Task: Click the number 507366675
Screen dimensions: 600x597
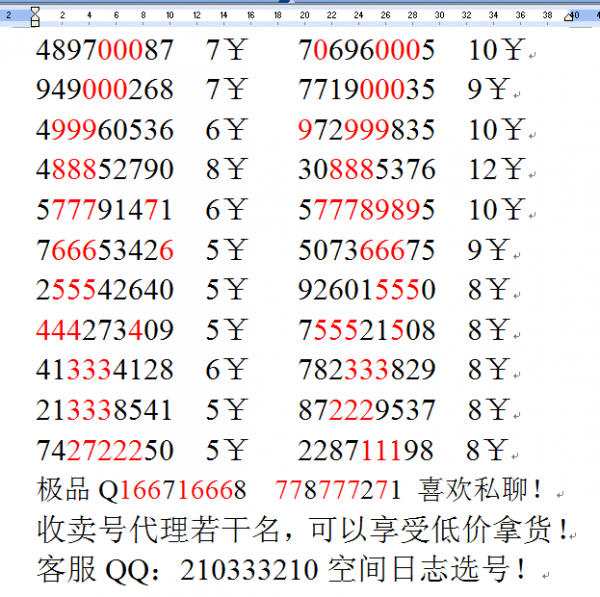Action: 367,250
